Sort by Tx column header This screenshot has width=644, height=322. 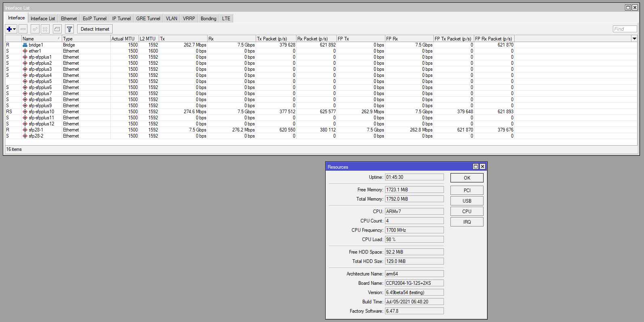click(x=183, y=39)
